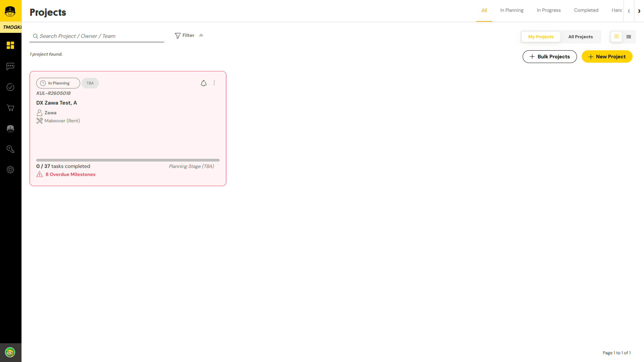644x362 pixels.
Task: Click the Planning Stage (TBA) label
Action: tap(191, 167)
